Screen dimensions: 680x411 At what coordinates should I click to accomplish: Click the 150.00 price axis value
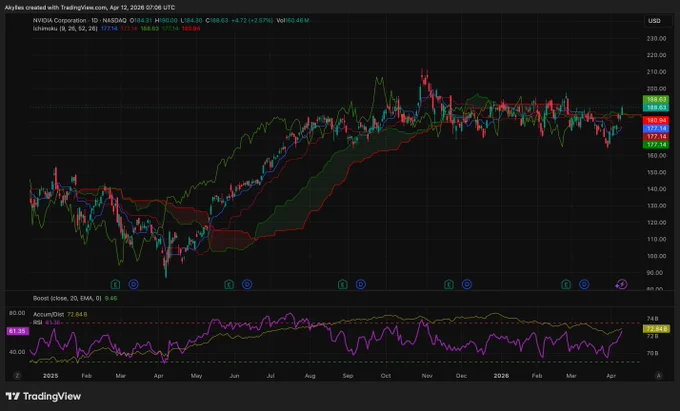coord(656,172)
